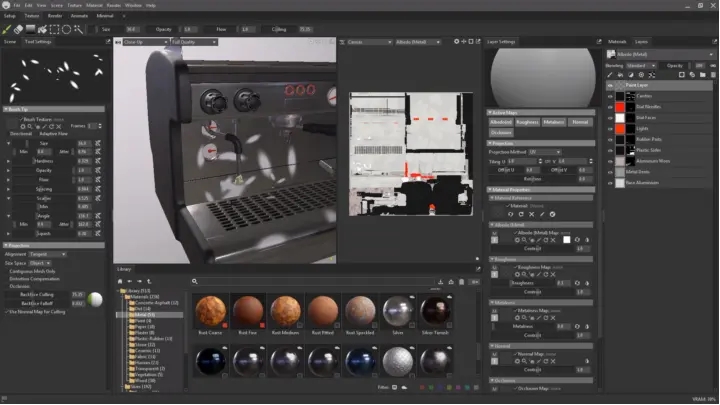Click the Library trash delete icon

coord(461,282)
